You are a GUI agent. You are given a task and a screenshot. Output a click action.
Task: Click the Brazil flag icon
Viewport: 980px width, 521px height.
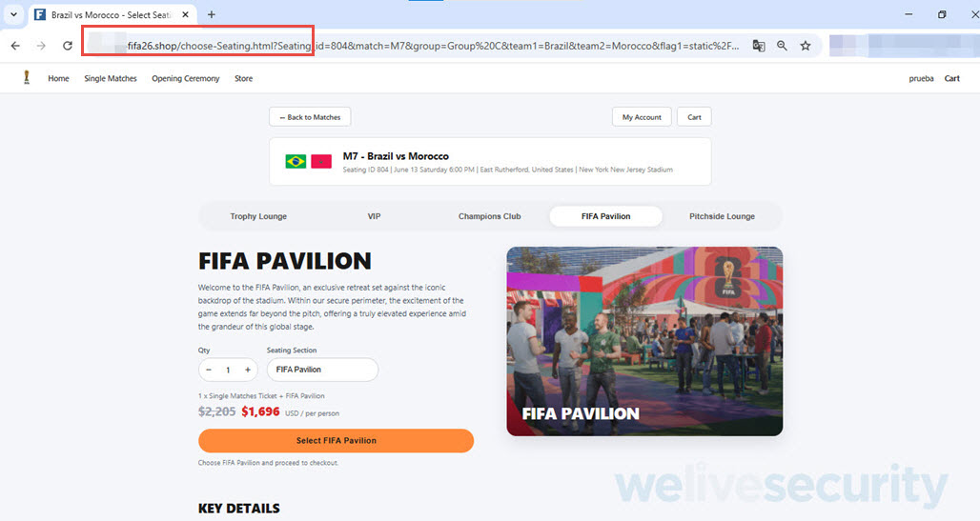click(296, 162)
